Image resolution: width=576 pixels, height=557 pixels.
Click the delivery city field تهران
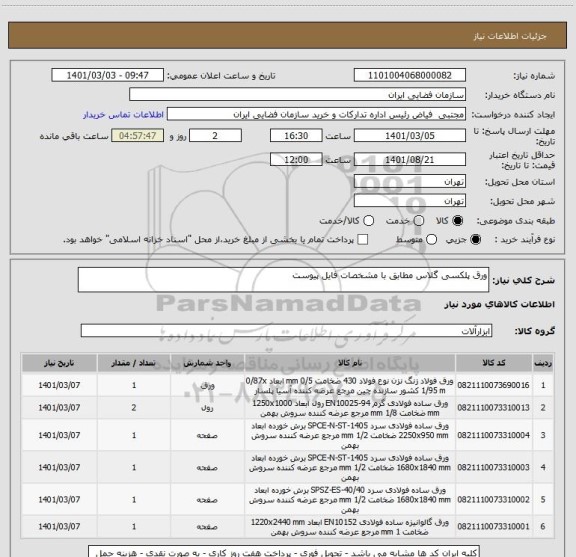coord(410,201)
